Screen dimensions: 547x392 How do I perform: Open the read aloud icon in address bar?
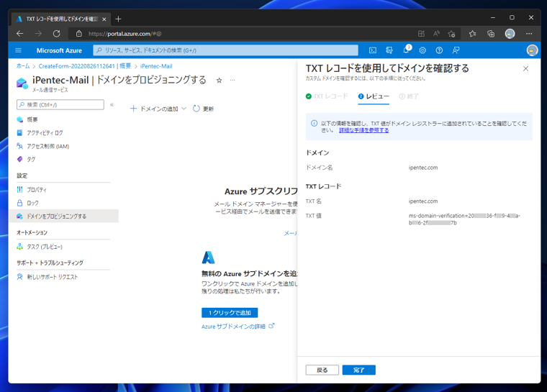click(436, 34)
